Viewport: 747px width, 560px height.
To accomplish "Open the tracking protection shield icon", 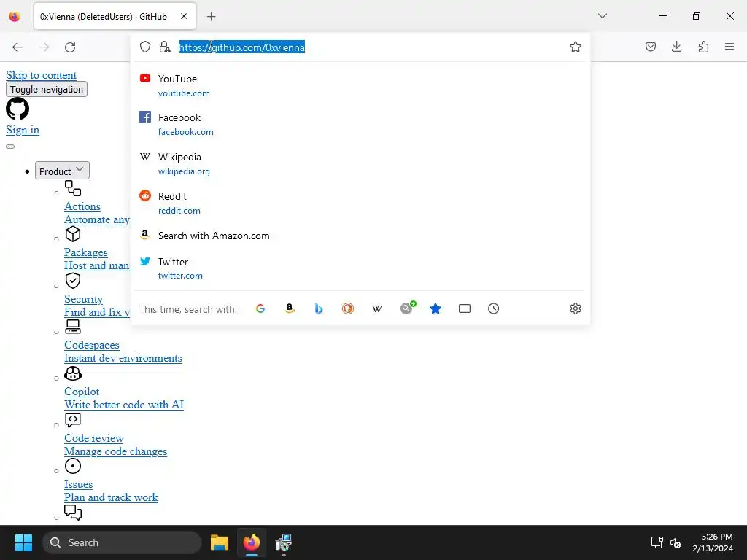I will pyautogui.click(x=145, y=47).
